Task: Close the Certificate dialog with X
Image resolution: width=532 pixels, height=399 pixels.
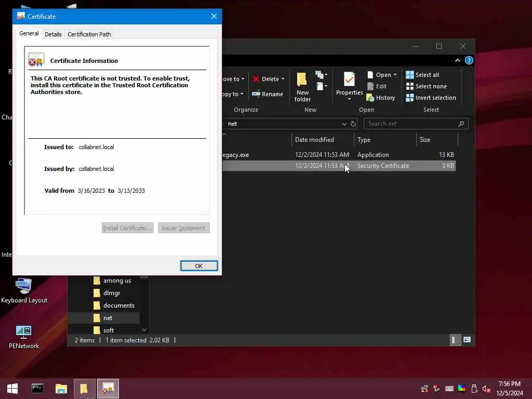Action: tap(214, 16)
